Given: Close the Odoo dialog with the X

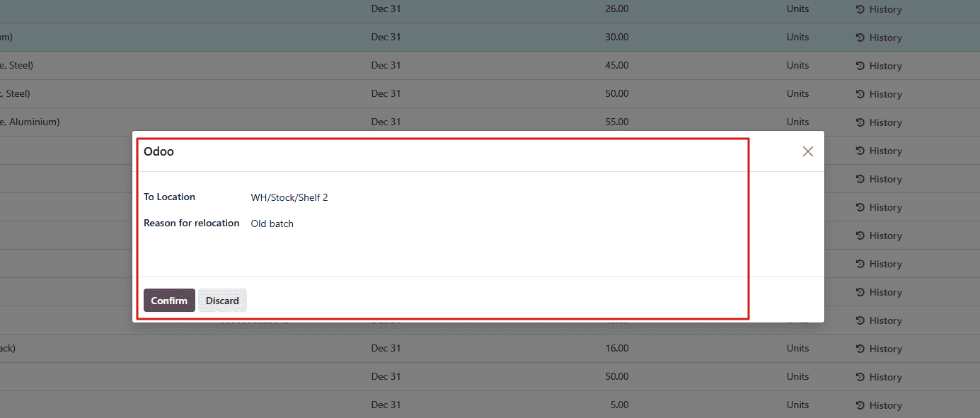Looking at the screenshot, I should click(x=807, y=151).
